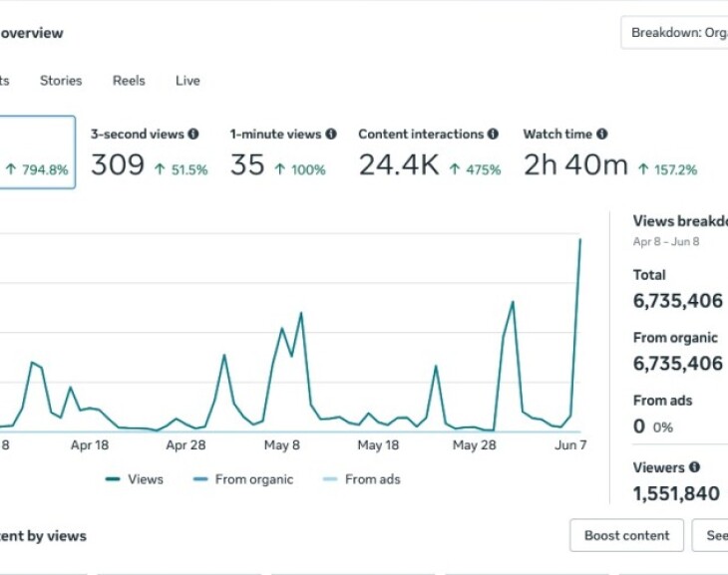The image size is (728, 575).
Task: Open the Breakdown dropdown
Action: tap(674, 33)
